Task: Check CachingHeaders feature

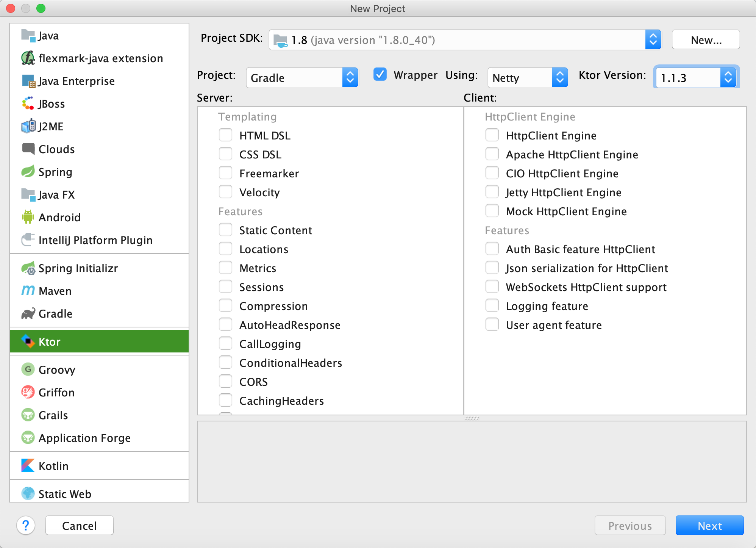Action: coord(226,400)
